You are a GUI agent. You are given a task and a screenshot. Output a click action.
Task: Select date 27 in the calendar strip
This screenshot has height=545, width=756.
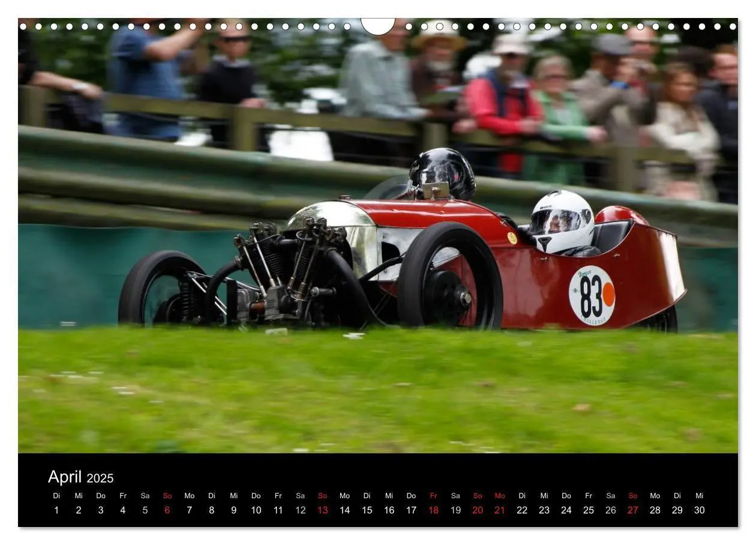pos(633,510)
